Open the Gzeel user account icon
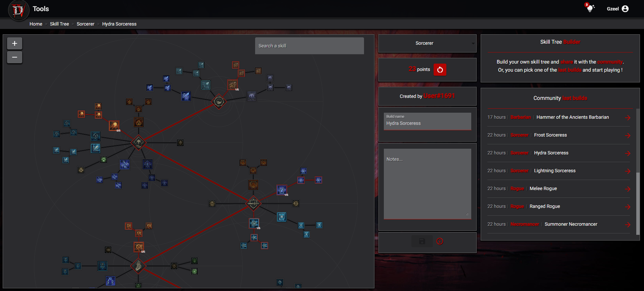Screen dimensions: 644x291 [625, 9]
